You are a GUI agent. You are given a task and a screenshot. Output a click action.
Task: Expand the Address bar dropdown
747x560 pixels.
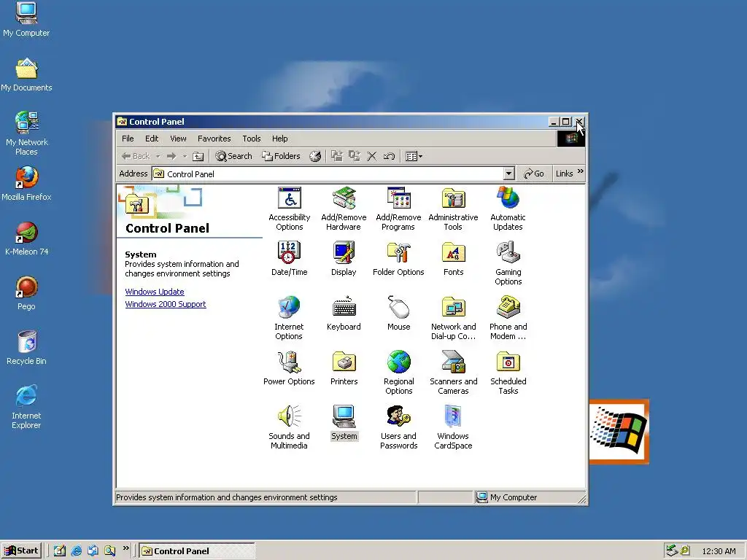click(x=508, y=174)
